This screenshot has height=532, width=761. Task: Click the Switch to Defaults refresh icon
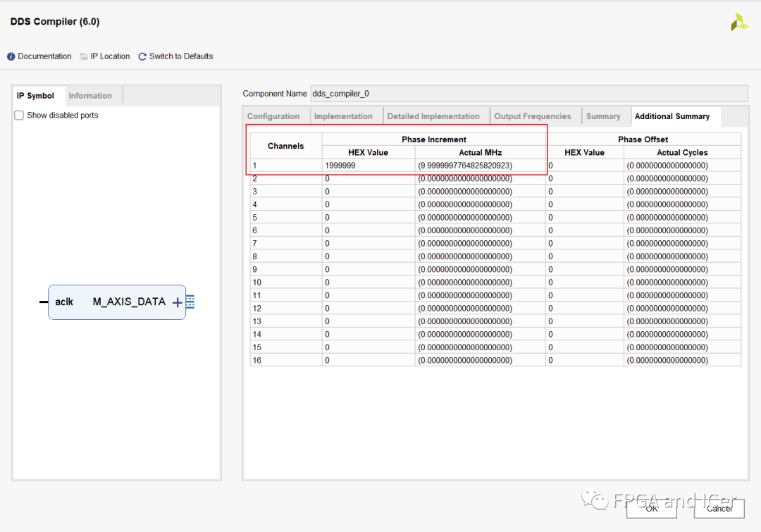[142, 57]
